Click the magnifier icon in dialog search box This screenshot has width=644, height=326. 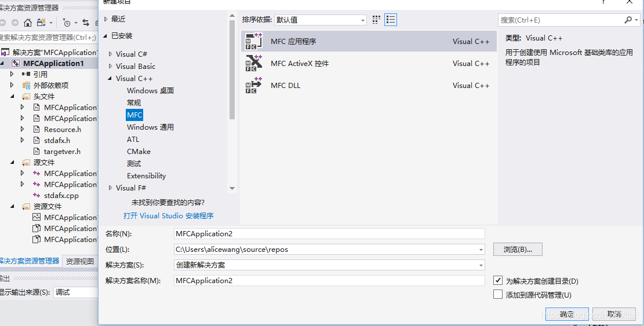(628, 20)
